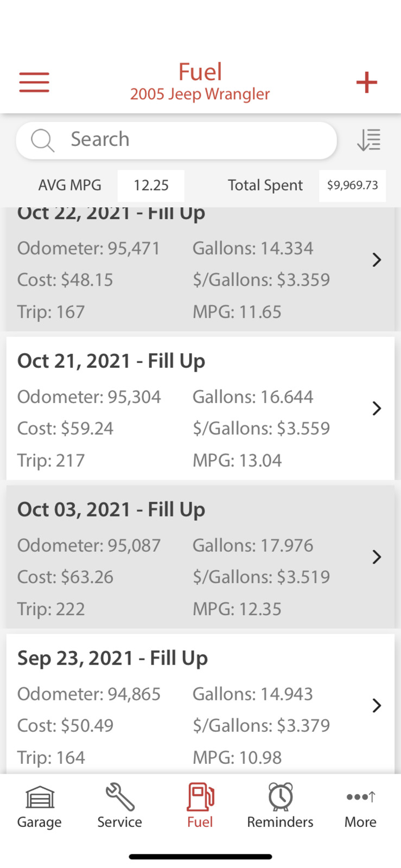401x868 pixels.
Task: Expand Oct 21, 2021 fill up chevron
Action: [377, 409]
